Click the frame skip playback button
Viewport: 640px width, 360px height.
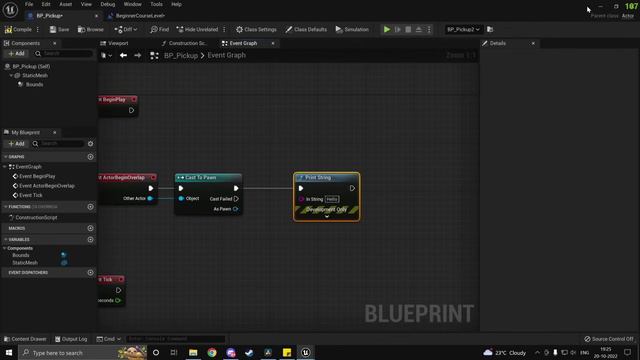click(x=398, y=29)
